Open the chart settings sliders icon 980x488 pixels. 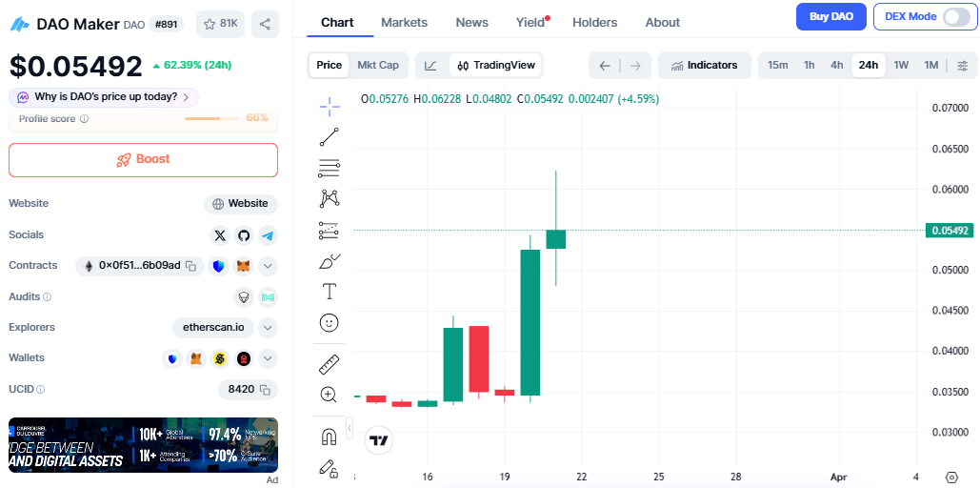click(963, 65)
